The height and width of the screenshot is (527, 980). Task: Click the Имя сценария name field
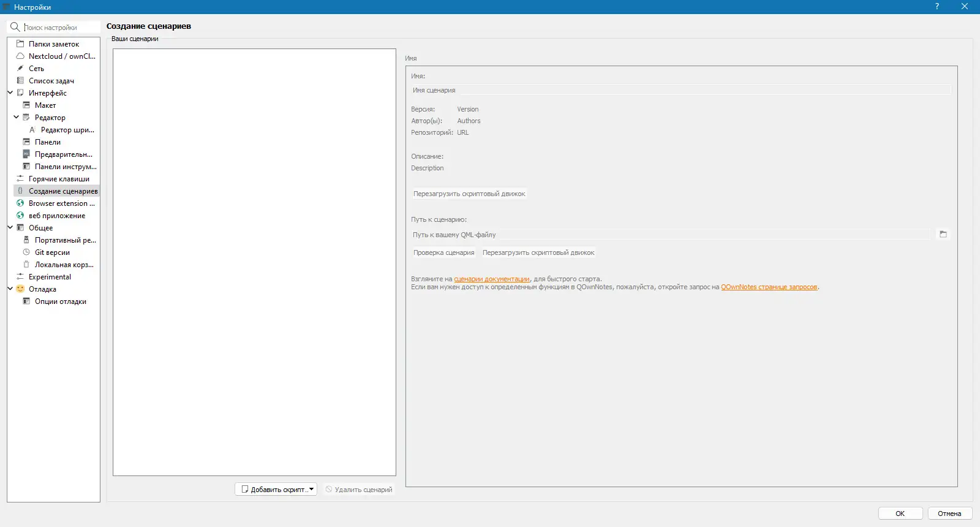pos(681,90)
